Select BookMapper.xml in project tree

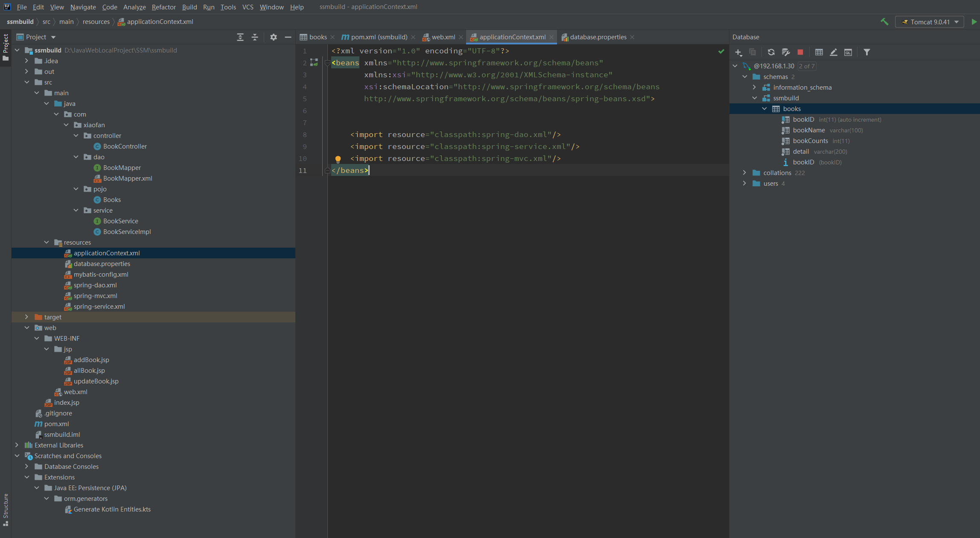[127, 178]
